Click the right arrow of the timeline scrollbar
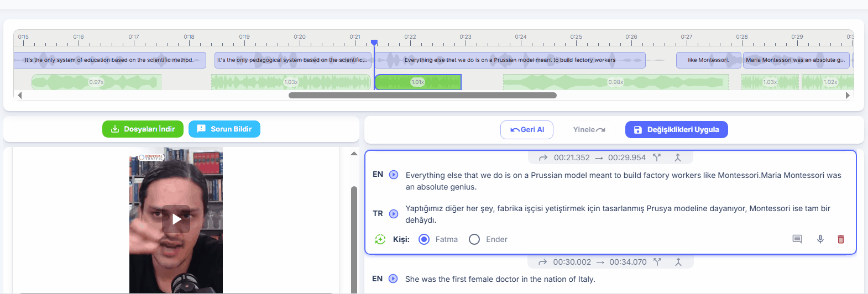The width and height of the screenshot is (868, 294). coord(848,95)
